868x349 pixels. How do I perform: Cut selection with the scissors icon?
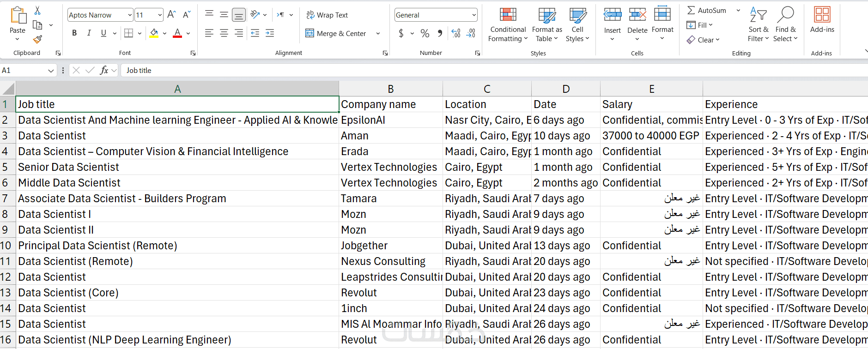(37, 10)
